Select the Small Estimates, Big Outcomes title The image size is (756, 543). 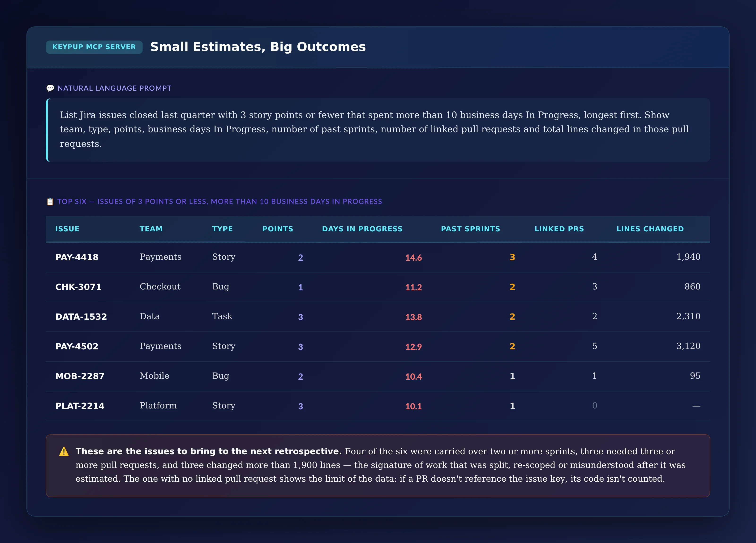pyautogui.click(x=258, y=47)
